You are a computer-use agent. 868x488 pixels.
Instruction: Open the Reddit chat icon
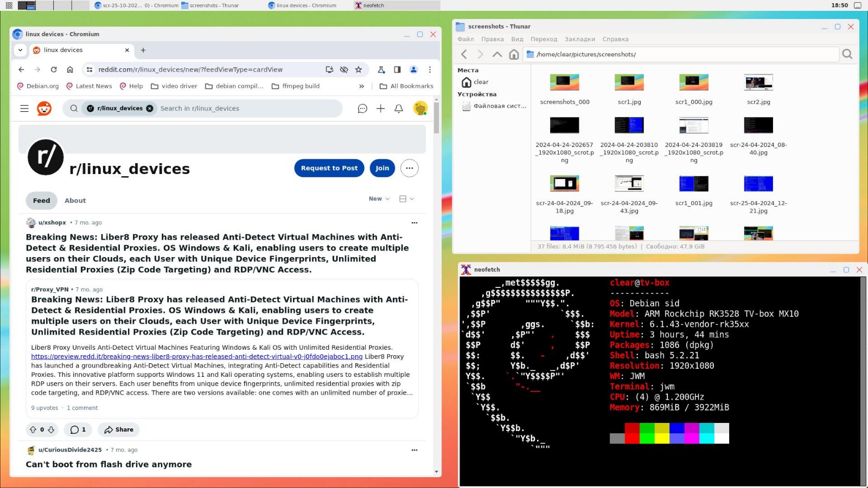click(x=362, y=108)
